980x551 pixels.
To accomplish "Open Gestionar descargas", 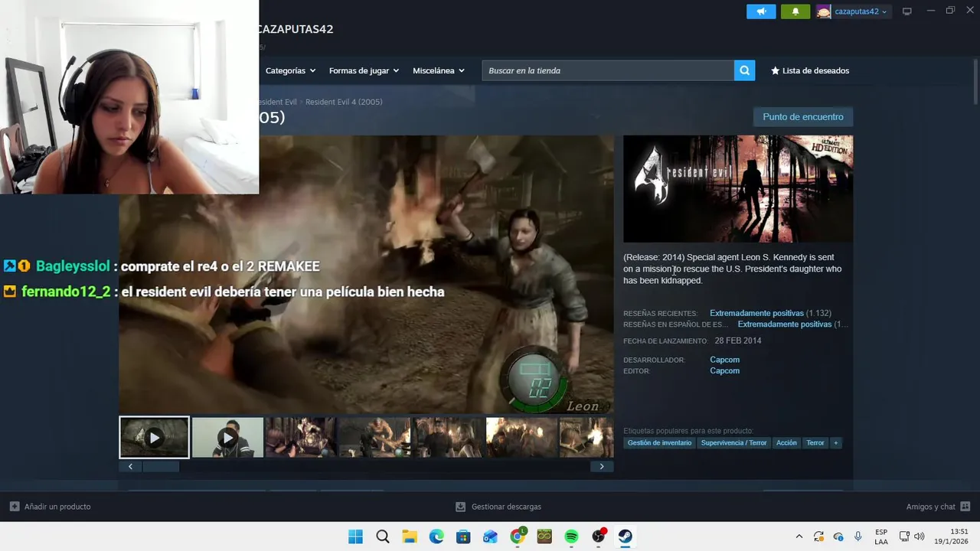I will 498,507.
